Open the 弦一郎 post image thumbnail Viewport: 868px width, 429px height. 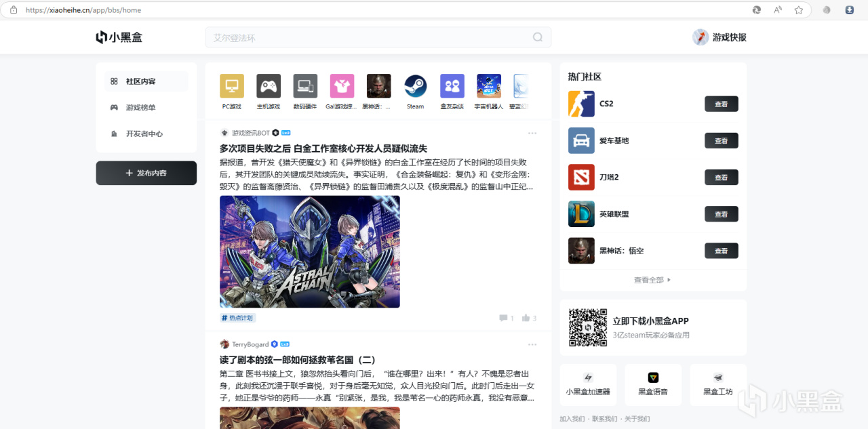[x=310, y=417]
